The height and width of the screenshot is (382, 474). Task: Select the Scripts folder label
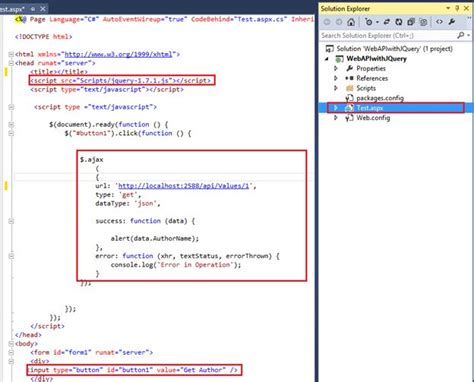366,88
